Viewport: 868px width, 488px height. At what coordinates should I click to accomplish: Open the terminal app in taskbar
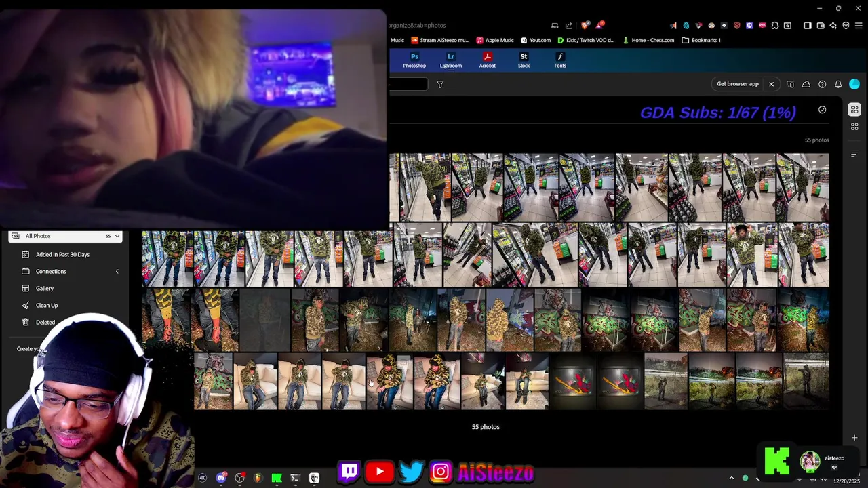(295, 478)
